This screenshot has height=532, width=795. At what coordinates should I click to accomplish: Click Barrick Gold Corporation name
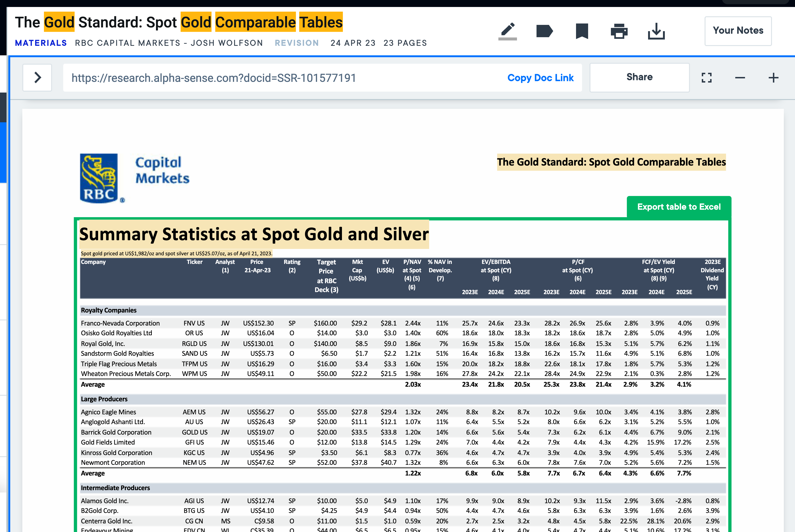(x=116, y=432)
